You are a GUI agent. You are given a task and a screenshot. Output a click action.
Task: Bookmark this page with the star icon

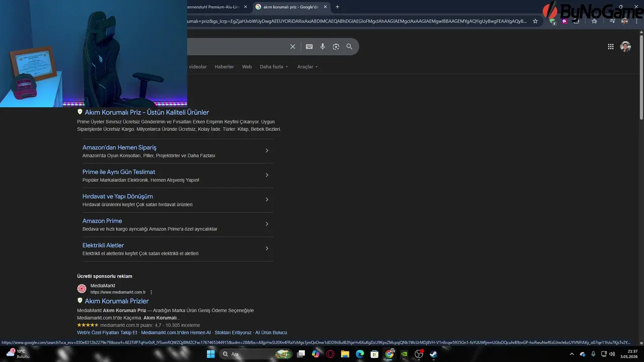click(535, 21)
